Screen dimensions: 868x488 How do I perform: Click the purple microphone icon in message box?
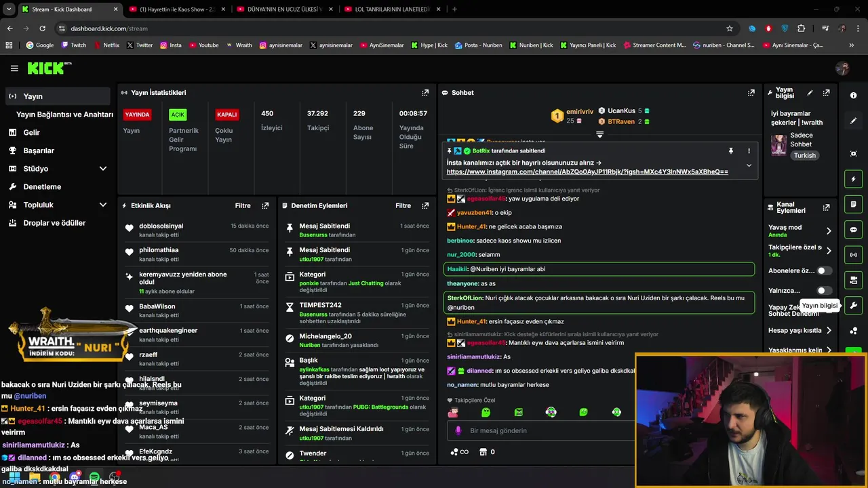[458, 430]
